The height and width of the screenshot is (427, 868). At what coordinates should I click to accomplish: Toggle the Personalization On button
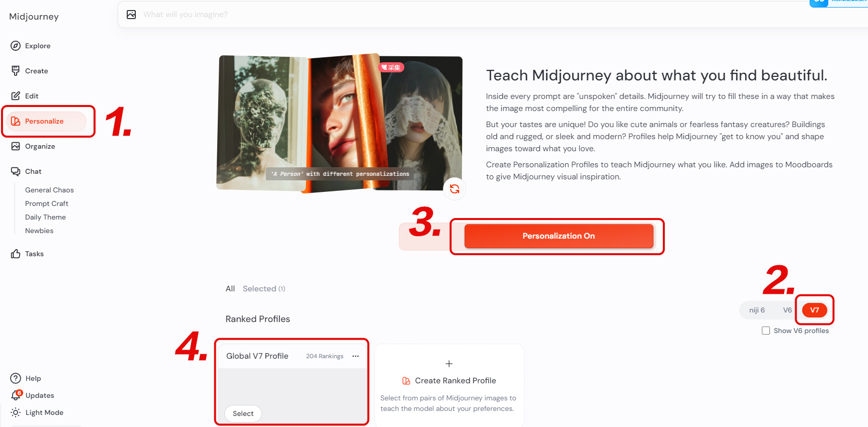pos(559,236)
